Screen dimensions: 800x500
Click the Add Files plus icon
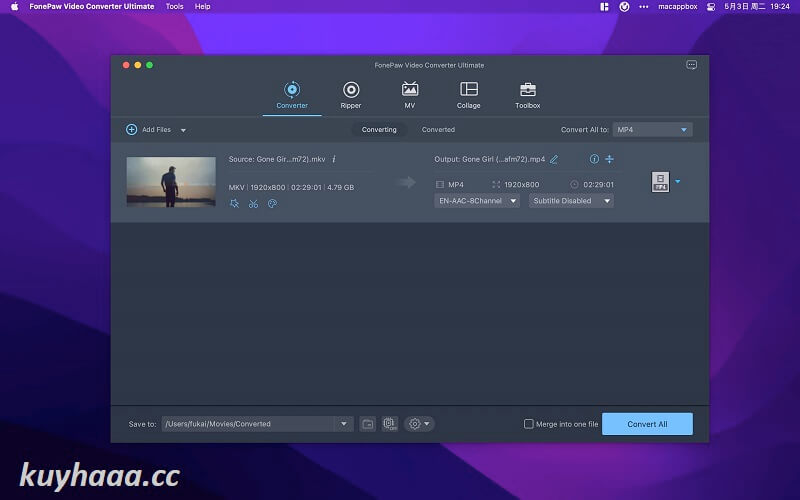131,130
